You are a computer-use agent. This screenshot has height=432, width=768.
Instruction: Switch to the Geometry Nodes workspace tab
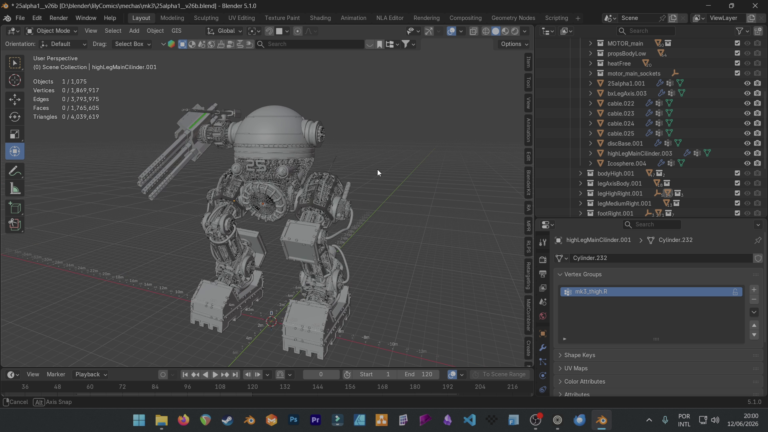(513, 18)
